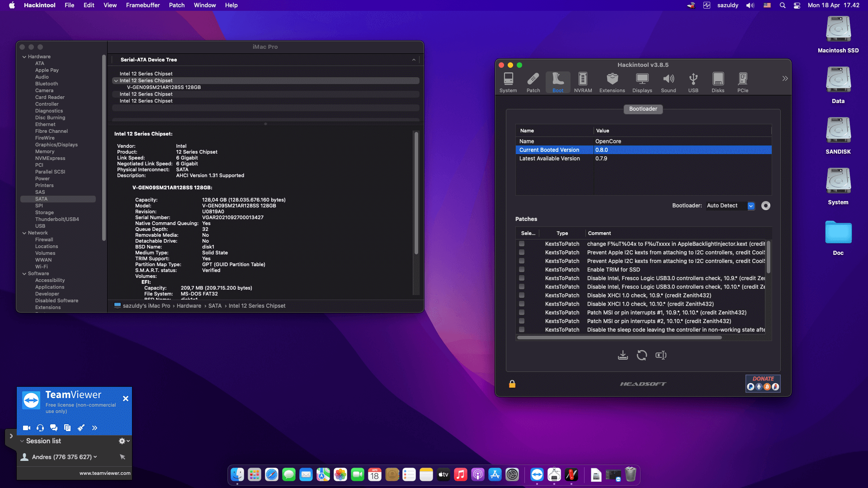Screen dimensions: 868x488
Task: Open the Disks toolbar icon
Action: (718, 83)
